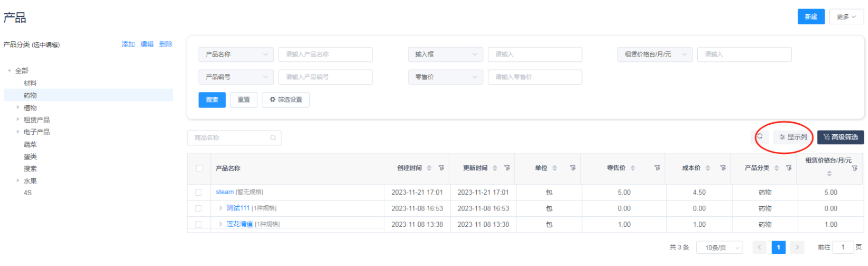Open the filter icon for 创建时间 column

click(441, 168)
